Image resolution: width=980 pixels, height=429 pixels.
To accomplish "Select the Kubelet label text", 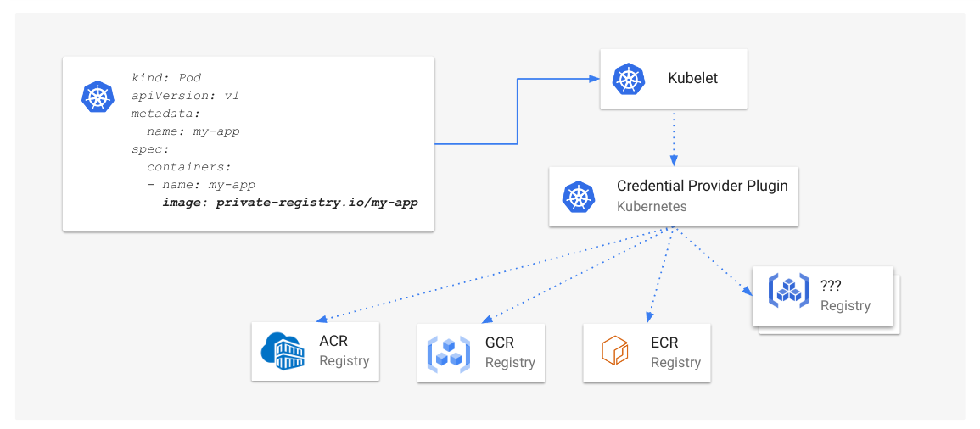I will (x=692, y=78).
